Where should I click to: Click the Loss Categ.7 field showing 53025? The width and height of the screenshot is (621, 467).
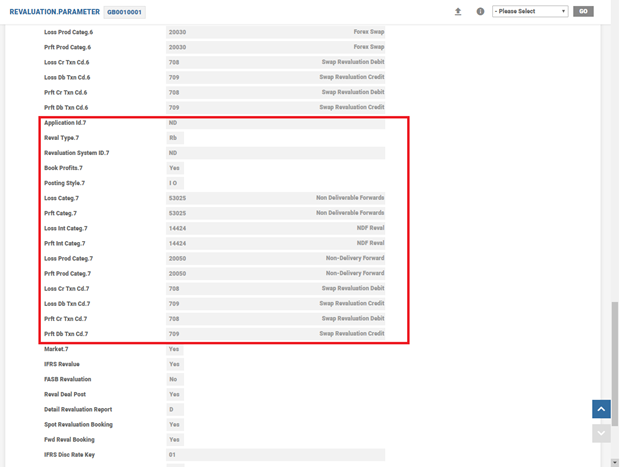click(x=275, y=198)
